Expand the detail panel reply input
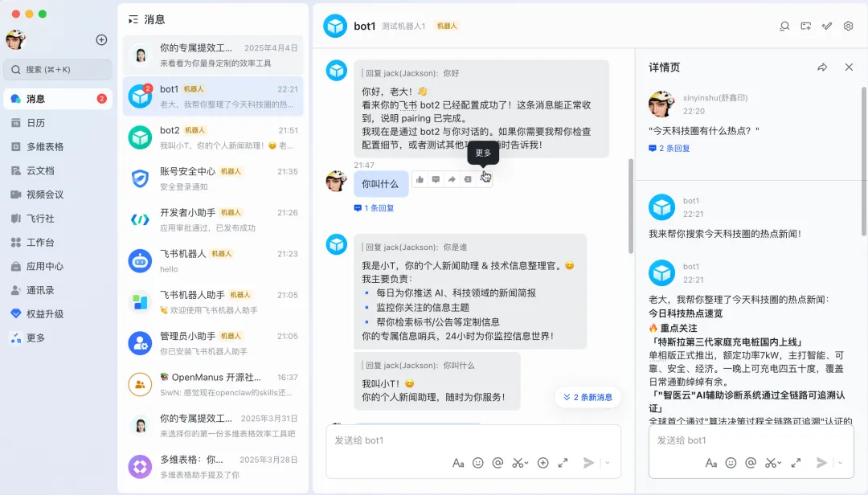This screenshot has height=495, width=868. click(796, 463)
